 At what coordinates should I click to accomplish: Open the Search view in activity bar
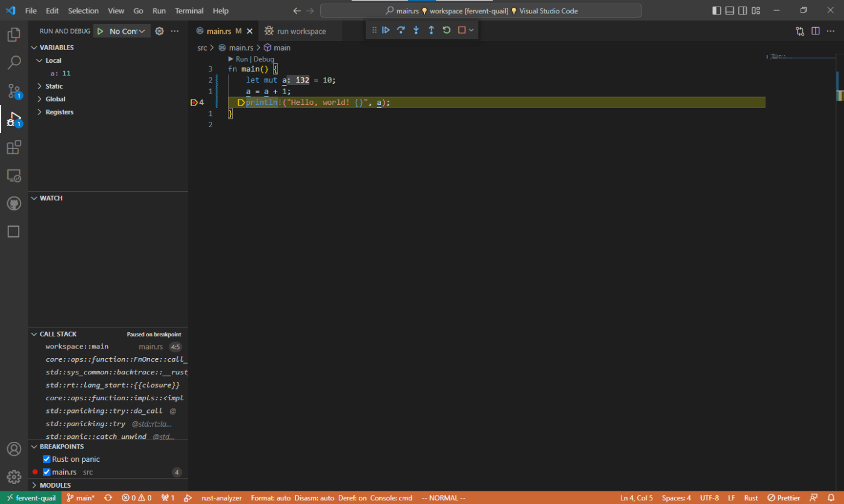[14, 63]
